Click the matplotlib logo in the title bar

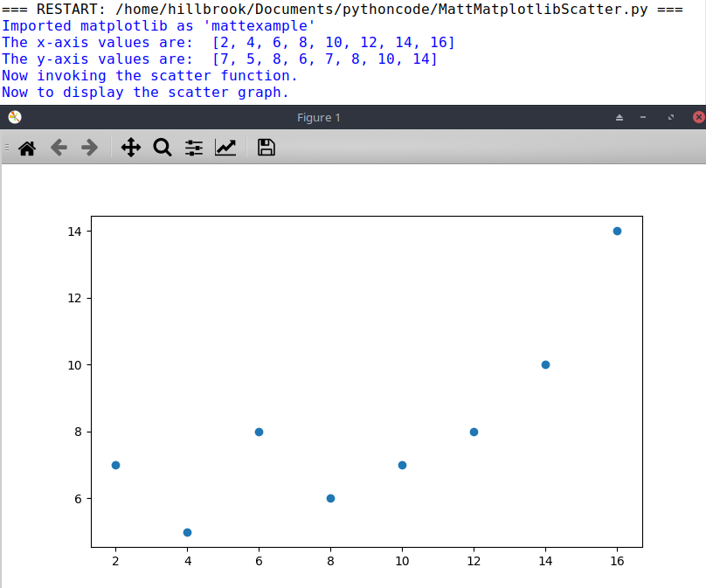(x=15, y=117)
